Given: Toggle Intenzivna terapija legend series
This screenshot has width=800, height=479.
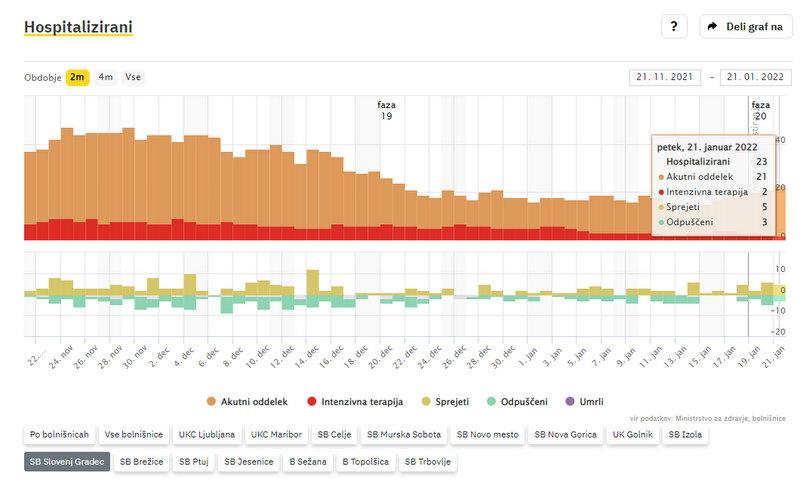Looking at the screenshot, I should point(354,401).
